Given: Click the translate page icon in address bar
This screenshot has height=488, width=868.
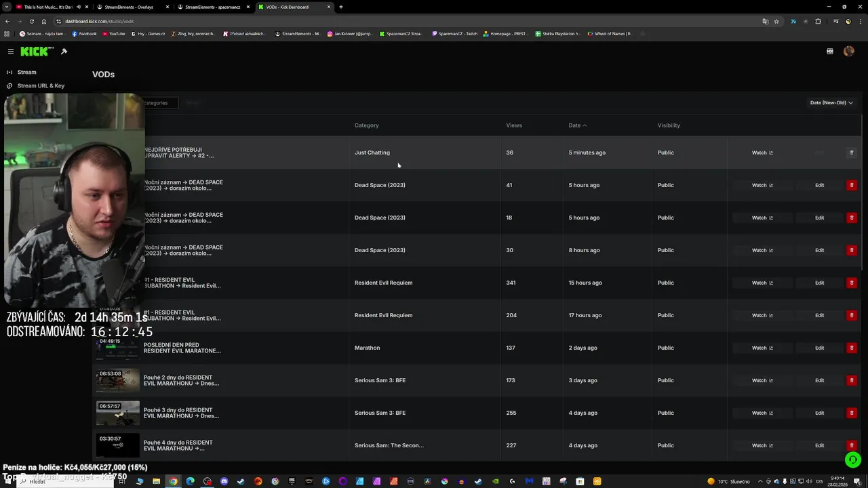Looking at the screenshot, I should (766, 21).
